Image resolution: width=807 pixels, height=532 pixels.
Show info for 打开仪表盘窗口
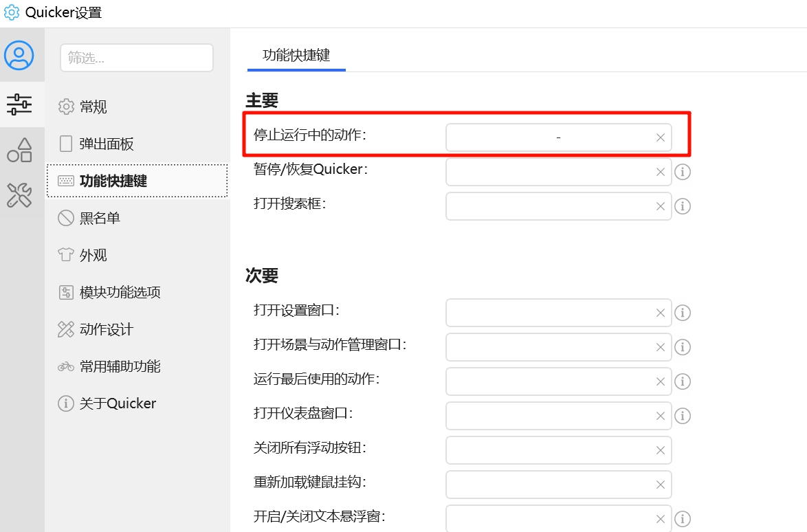pyautogui.click(x=683, y=416)
